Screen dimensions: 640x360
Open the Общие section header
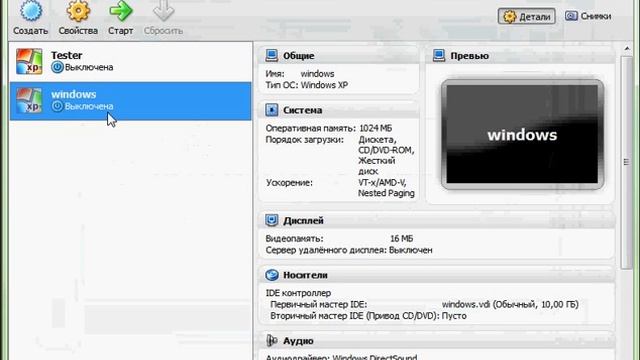tap(339, 56)
